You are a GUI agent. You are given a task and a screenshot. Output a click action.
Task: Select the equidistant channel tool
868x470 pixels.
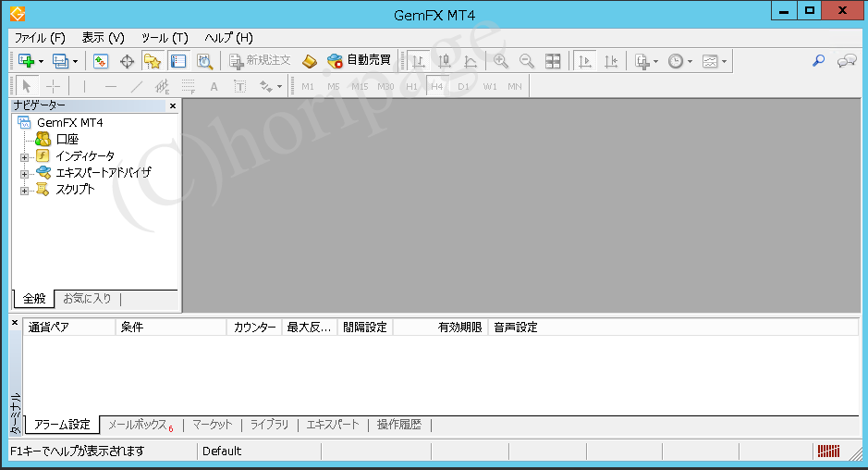coord(162,86)
